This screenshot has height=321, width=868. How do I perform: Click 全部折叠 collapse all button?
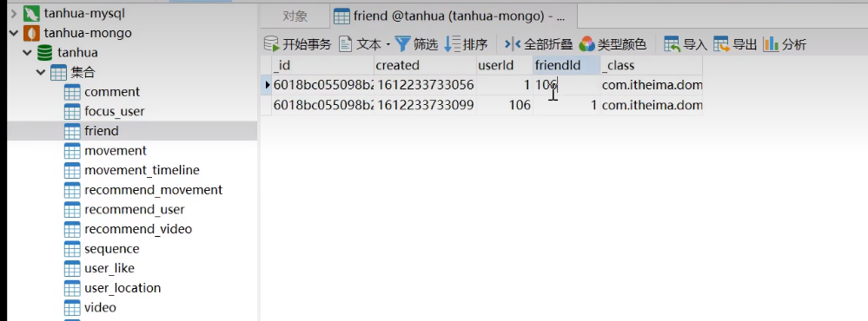pyautogui.click(x=539, y=44)
